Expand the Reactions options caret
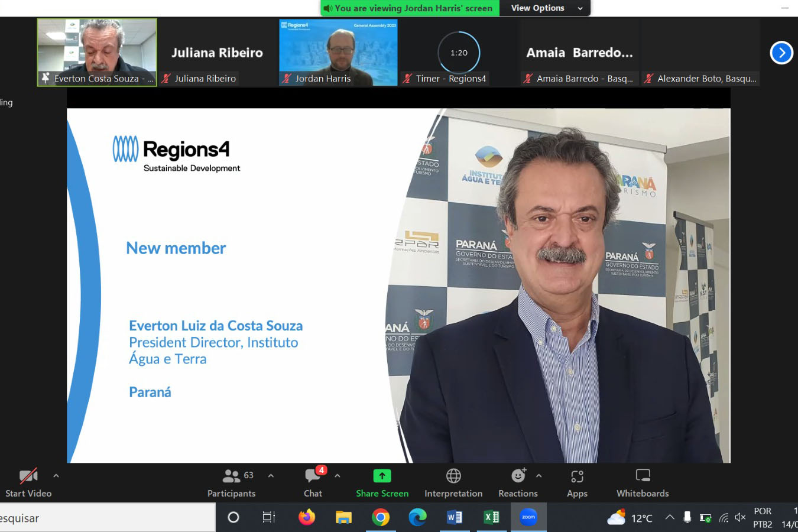This screenshot has height=532, width=798. [539, 475]
